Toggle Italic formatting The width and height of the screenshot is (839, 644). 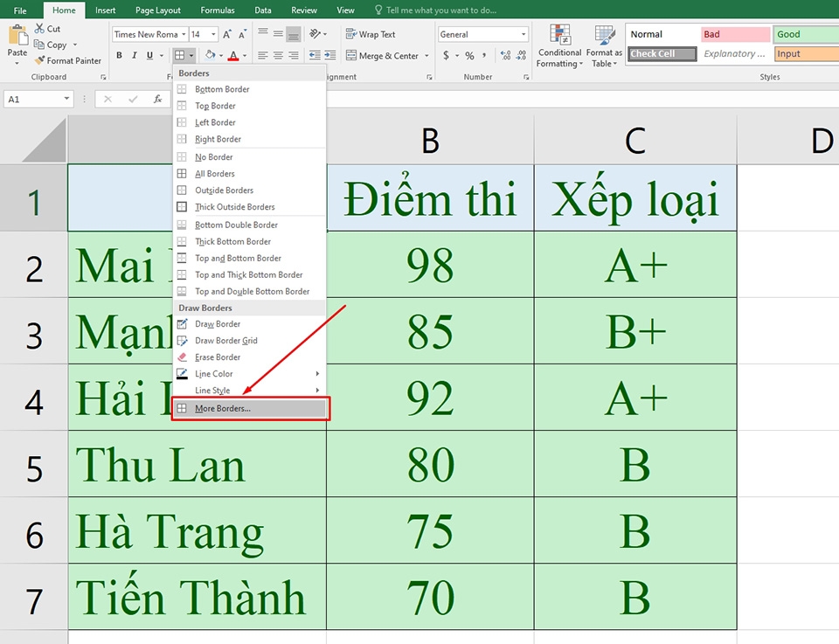click(135, 55)
